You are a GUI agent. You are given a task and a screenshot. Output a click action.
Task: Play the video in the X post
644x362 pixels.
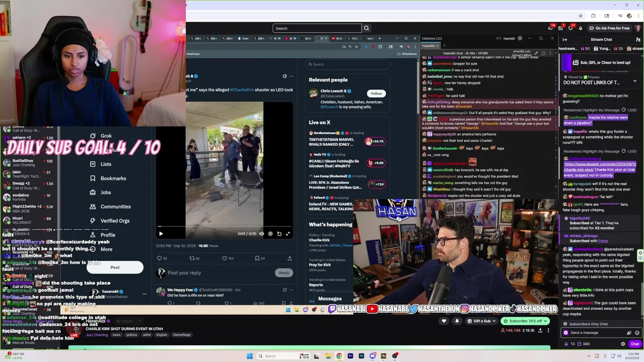coord(160,234)
